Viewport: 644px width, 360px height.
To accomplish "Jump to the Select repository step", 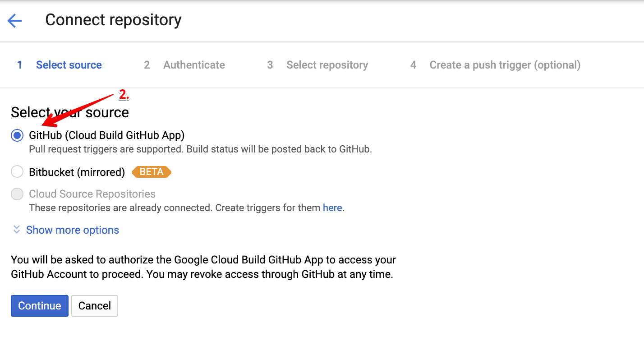I will point(327,65).
